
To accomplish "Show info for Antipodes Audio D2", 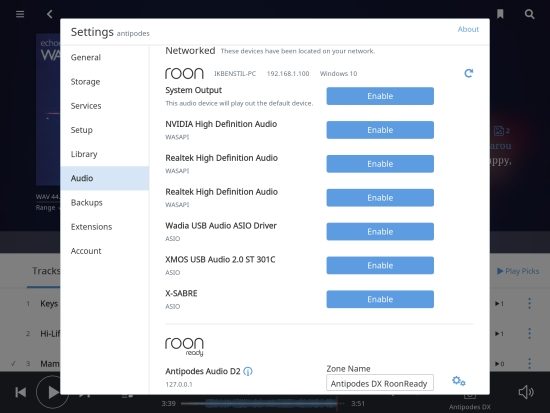I will tap(248, 371).
